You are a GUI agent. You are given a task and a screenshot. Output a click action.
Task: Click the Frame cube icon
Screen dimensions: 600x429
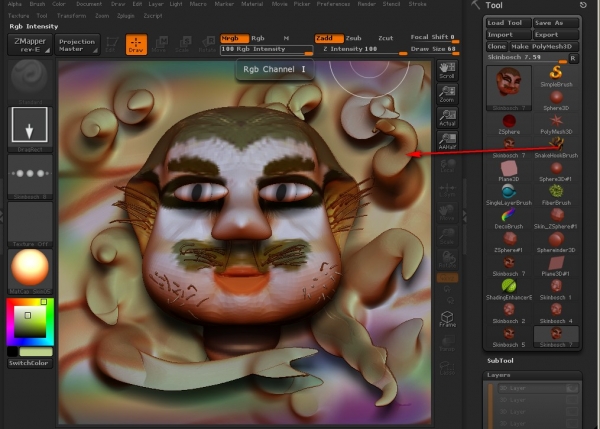point(447,319)
